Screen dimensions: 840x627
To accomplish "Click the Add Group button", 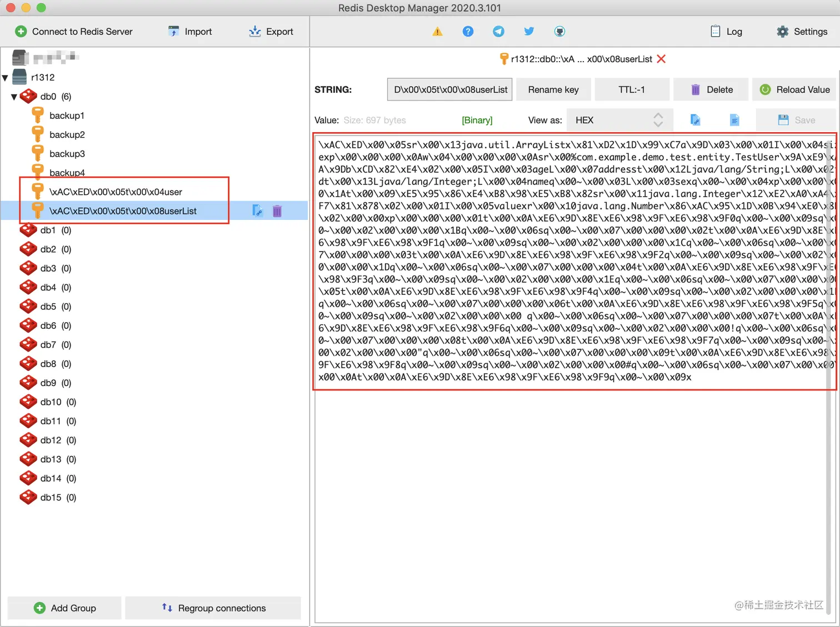I will point(64,608).
